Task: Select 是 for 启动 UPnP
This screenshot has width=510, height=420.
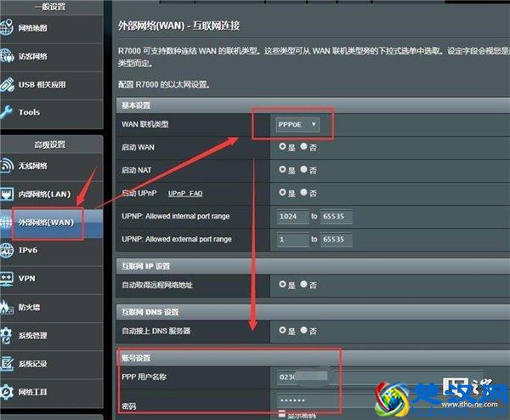Action: [x=282, y=192]
